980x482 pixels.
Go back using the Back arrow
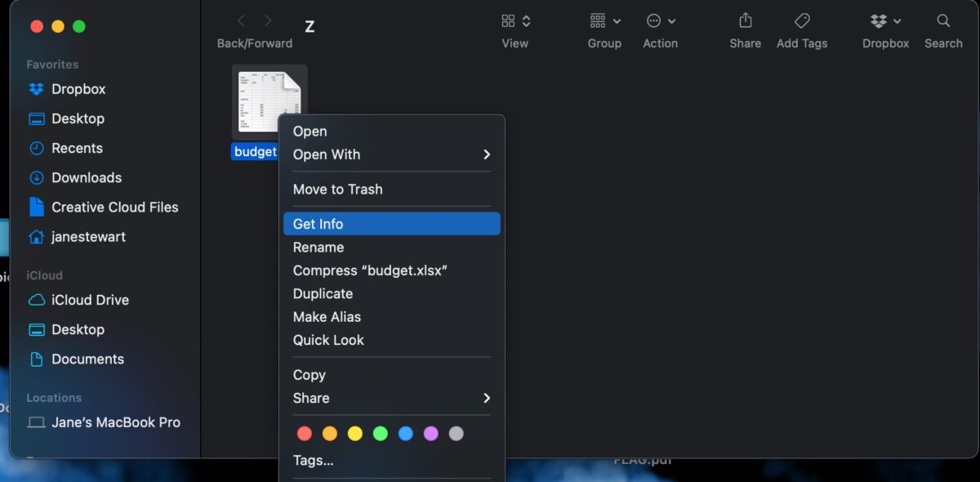click(241, 21)
